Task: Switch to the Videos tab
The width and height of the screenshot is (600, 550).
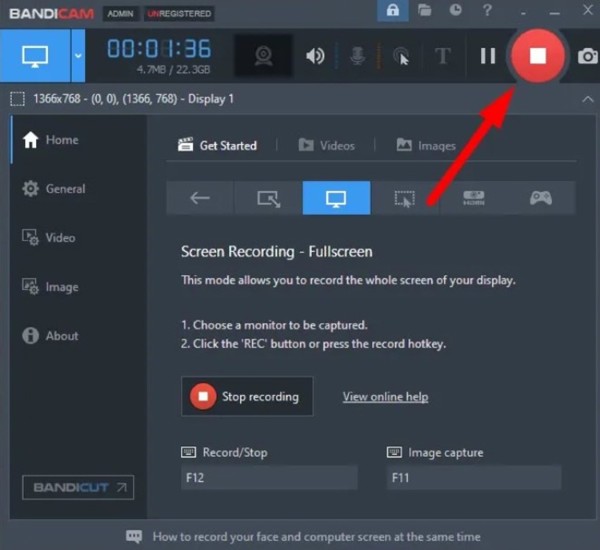Action: [x=326, y=145]
